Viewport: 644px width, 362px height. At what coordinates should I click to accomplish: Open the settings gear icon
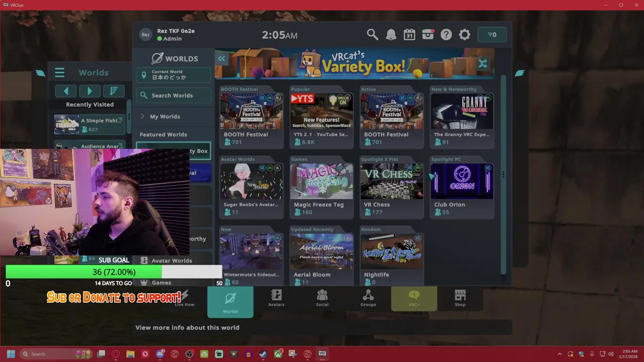point(464,34)
